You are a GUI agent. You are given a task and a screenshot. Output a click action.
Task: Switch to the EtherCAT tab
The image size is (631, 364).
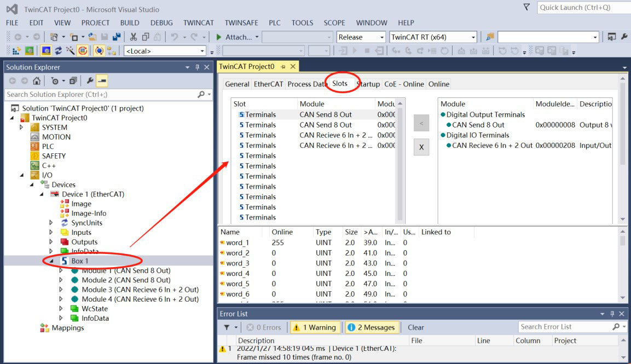[x=268, y=84]
